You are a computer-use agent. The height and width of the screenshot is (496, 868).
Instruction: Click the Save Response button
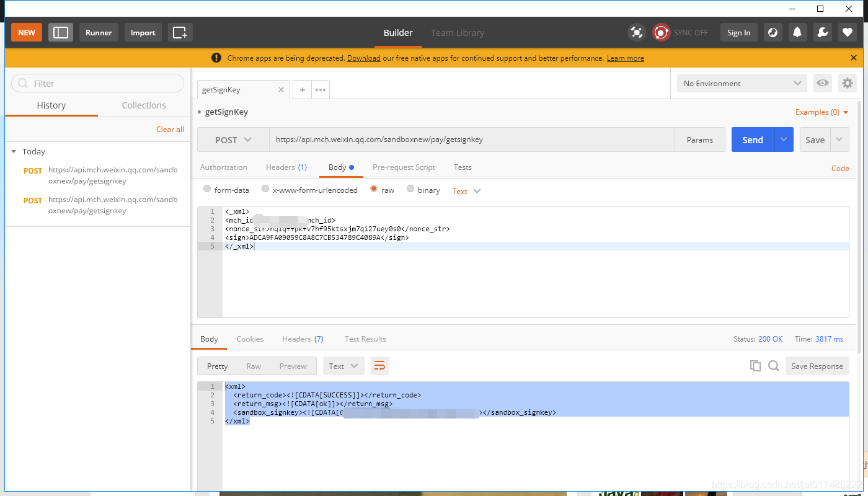[817, 366]
